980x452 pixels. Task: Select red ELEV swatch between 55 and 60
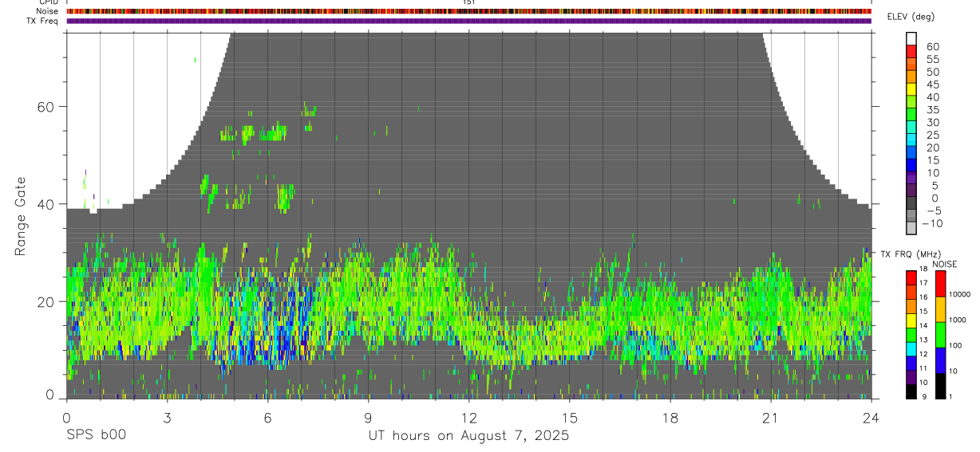(x=911, y=51)
